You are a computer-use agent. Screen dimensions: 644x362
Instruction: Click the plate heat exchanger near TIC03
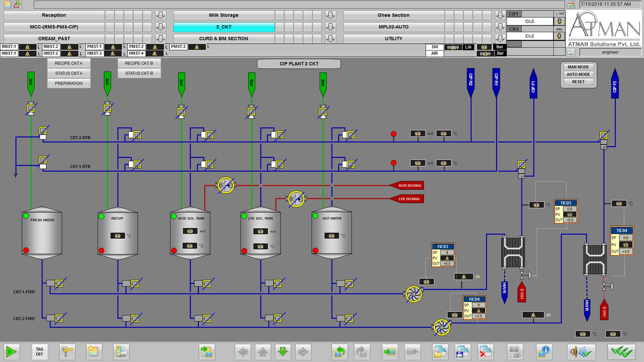[513, 252]
